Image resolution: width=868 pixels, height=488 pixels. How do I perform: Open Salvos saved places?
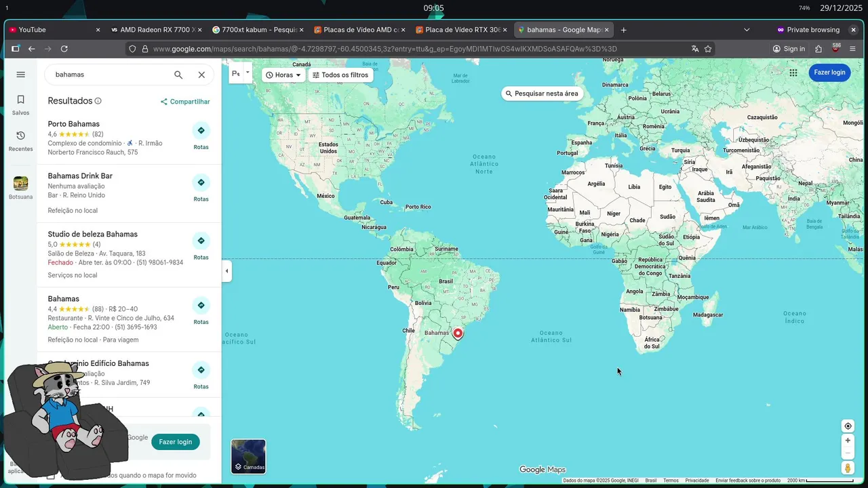point(20,104)
